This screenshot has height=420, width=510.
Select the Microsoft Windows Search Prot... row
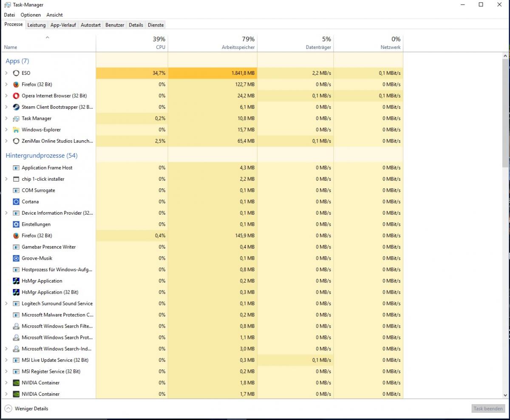201,338
